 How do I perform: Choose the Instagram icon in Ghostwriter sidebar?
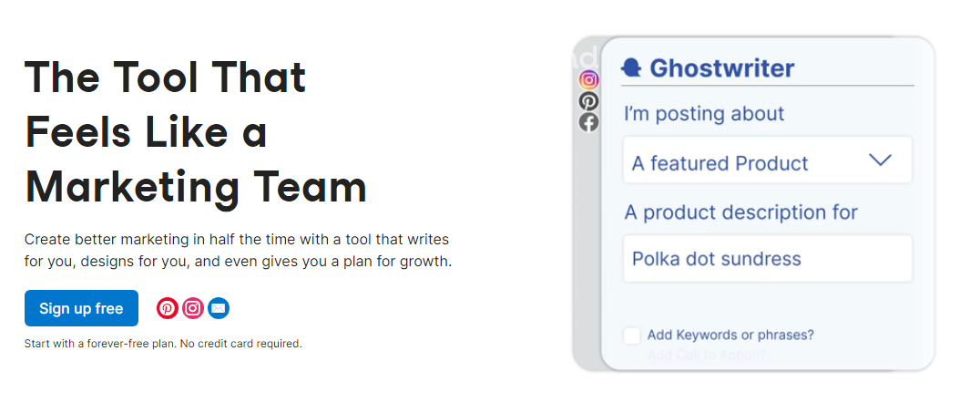pyautogui.click(x=588, y=79)
